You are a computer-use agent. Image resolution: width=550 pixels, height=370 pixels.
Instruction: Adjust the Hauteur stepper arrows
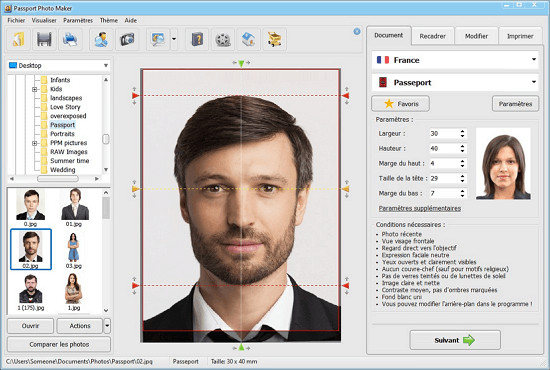point(462,148)
